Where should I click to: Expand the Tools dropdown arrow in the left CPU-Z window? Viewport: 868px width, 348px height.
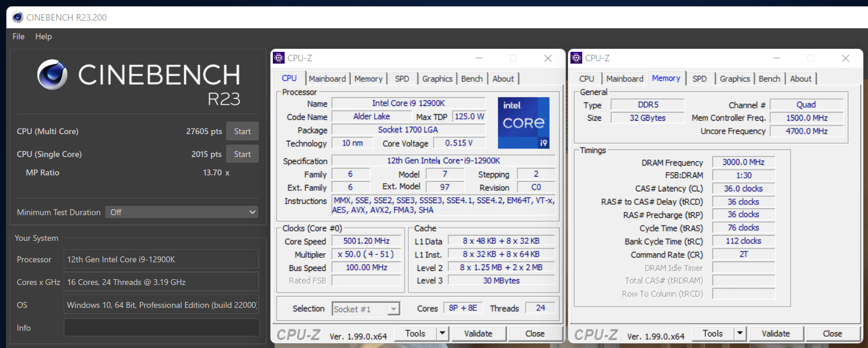coord(443,333)
